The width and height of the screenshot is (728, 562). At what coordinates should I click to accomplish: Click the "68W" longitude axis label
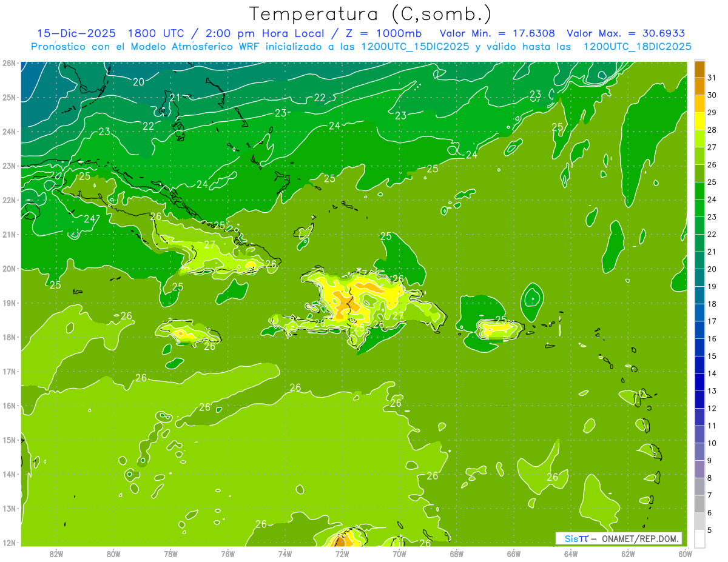(x=457, y=554)
